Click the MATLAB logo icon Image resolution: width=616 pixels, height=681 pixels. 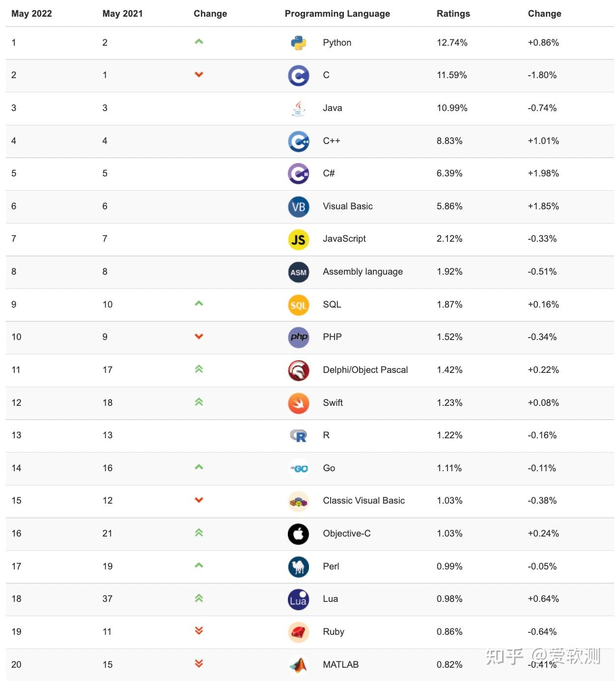(x=298, y=665)
